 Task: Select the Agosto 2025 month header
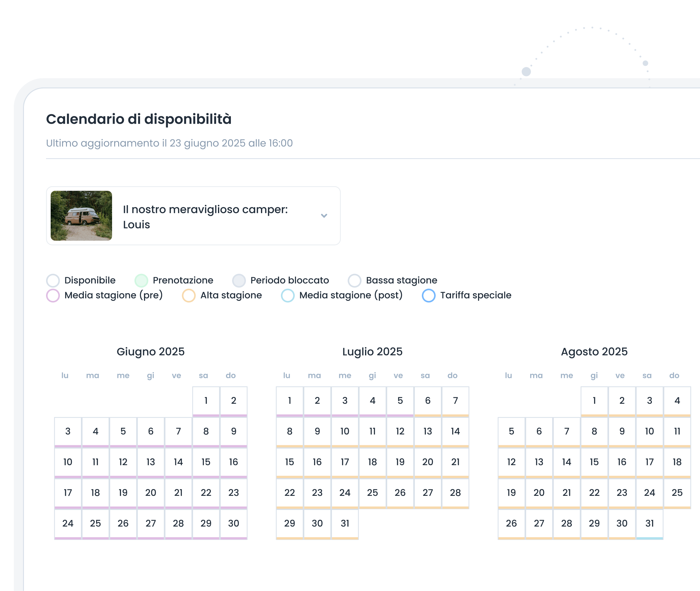[594, 352]
